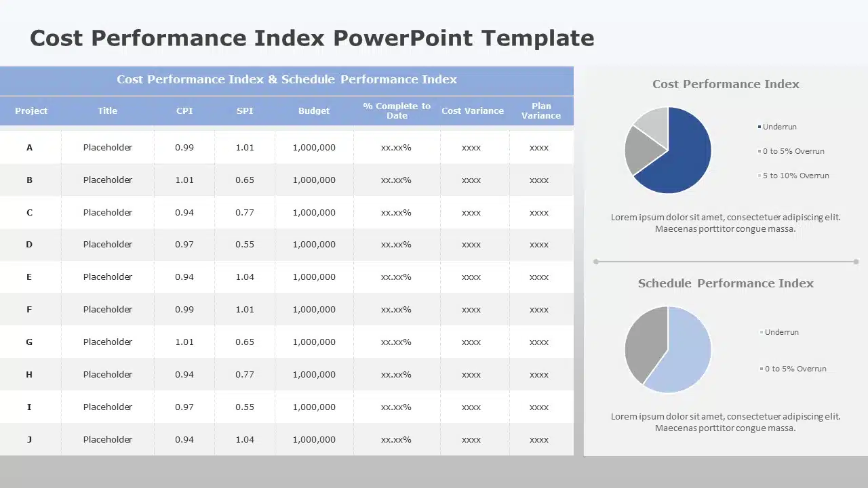Click the Title column header
Viewport: 868px width, 488px height.
107,110
